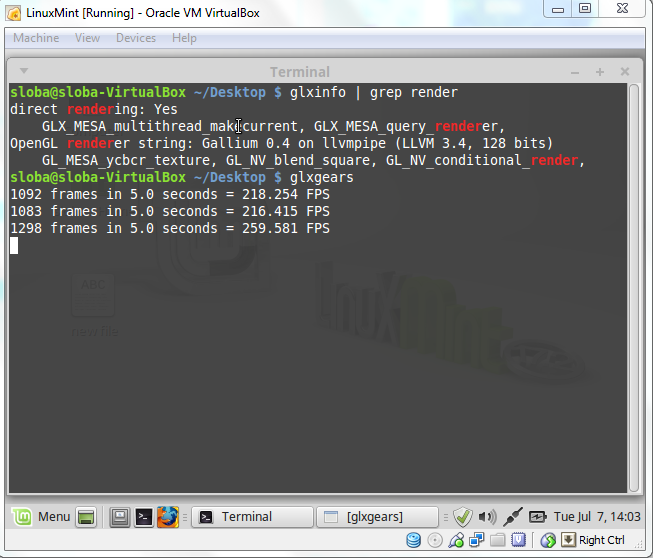Click the 'Gallium 0.4 on llvmpipe' renderer string

point(294,144)
